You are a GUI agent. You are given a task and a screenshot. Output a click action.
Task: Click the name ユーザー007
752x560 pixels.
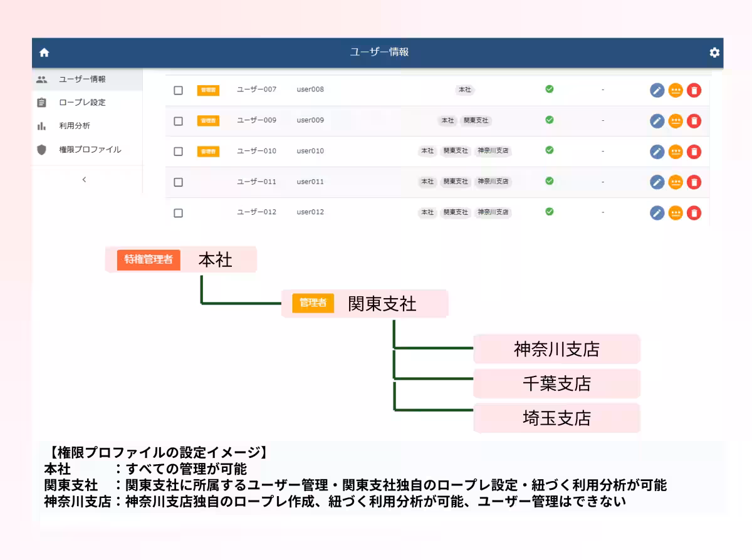tap(256, 90)
